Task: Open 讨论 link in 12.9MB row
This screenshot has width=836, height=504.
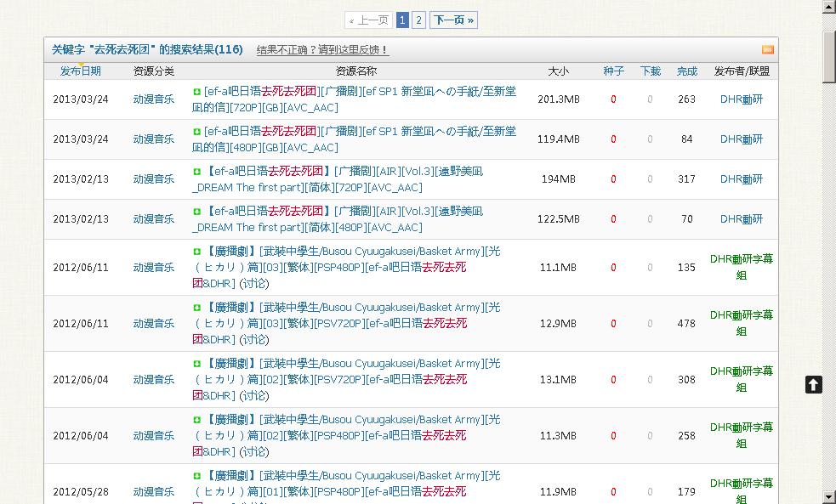Action: click(253, 339)
